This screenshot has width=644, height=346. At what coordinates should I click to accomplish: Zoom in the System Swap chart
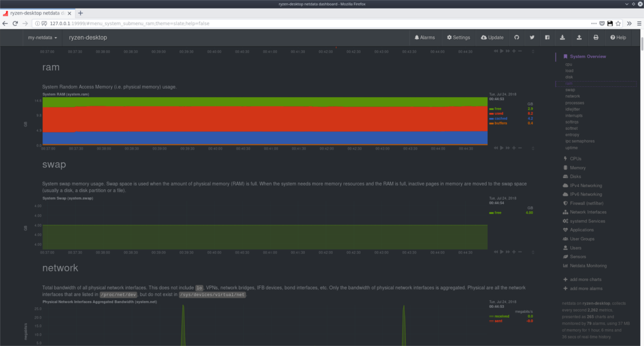pyautogui.click(x=514, y=252)
